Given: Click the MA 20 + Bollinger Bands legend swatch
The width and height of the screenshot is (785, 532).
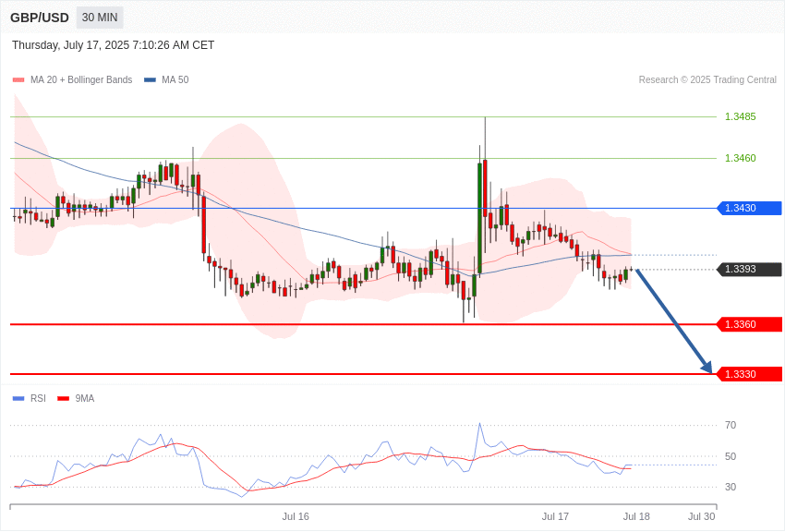Looking at the screenshot, I should (18, 80).
